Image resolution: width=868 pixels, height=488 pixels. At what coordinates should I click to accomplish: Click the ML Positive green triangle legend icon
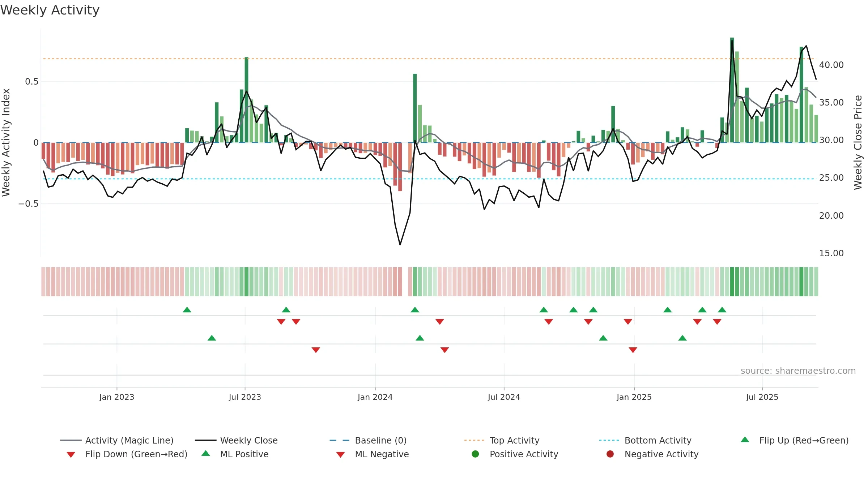coord(206,453)
